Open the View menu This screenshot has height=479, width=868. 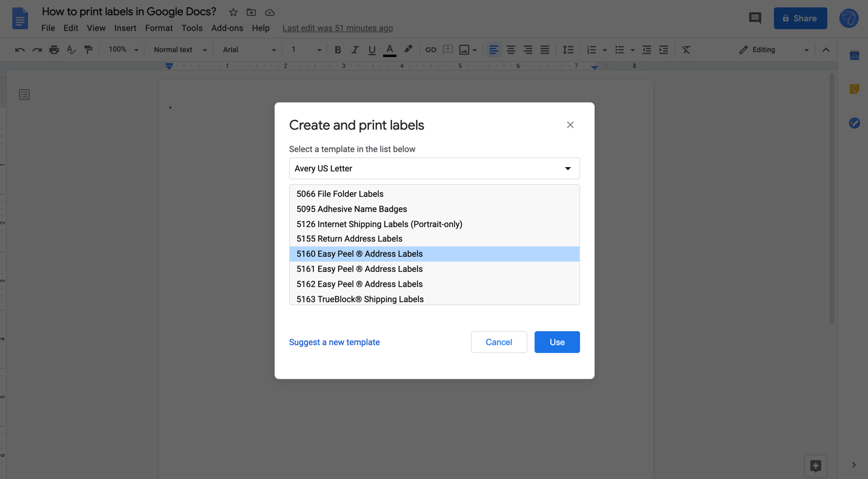[96, 28]
